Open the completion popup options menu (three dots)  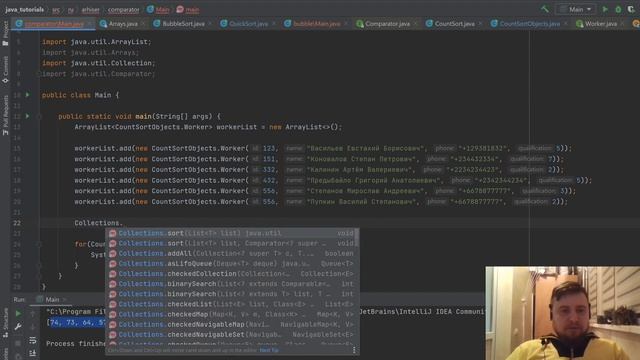[x=354, y=350]
